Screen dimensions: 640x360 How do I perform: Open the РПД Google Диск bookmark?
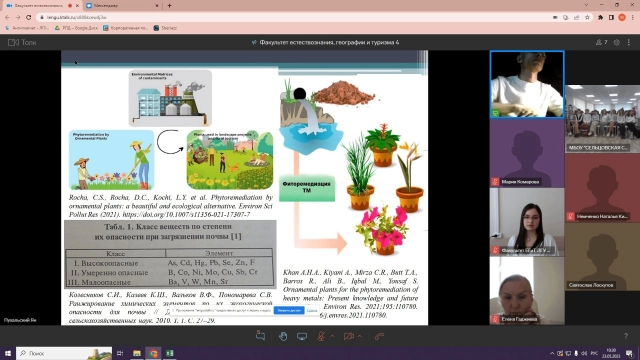[76, 28]
